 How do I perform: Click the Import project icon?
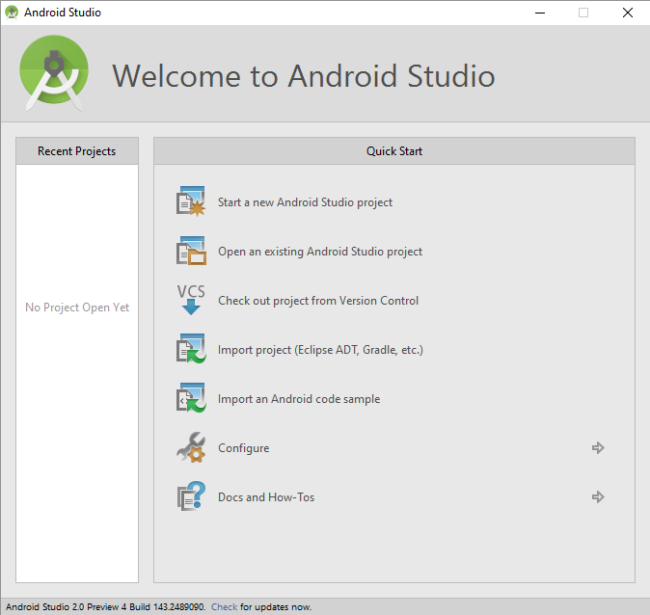coord(191,350)
